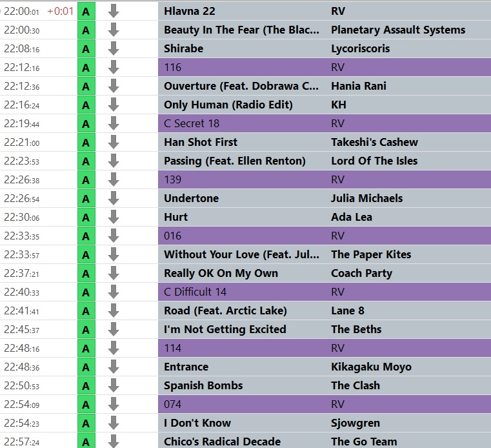Toggle the green A badge for Ouverture
The height and width of the screenshot is (448, 491).
coord(86,86)
